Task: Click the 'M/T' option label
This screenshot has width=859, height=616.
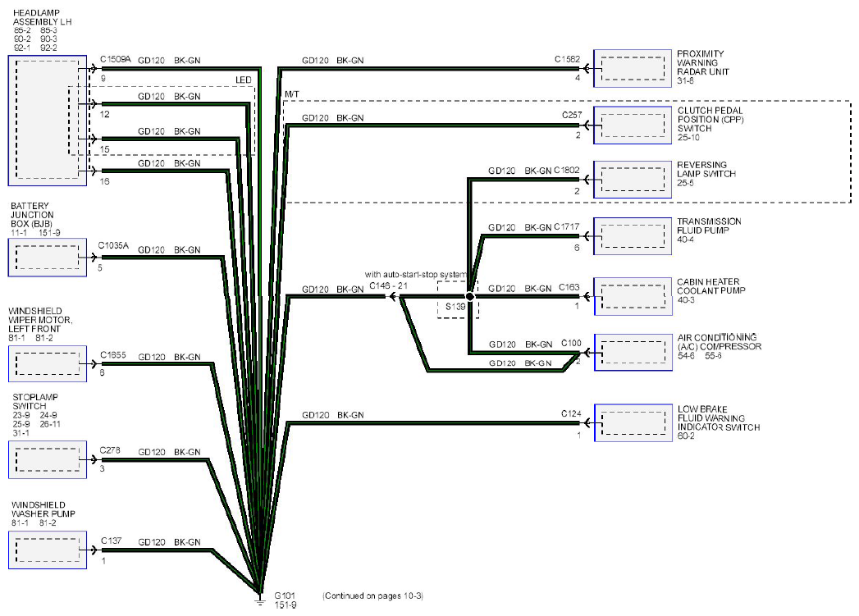Action: point(292,94)
